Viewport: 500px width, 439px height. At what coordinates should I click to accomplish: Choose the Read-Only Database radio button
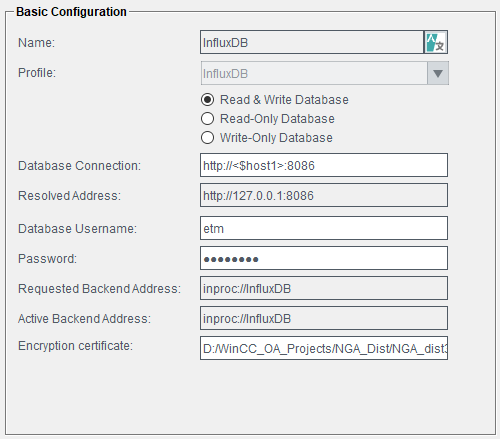(207, 119)
